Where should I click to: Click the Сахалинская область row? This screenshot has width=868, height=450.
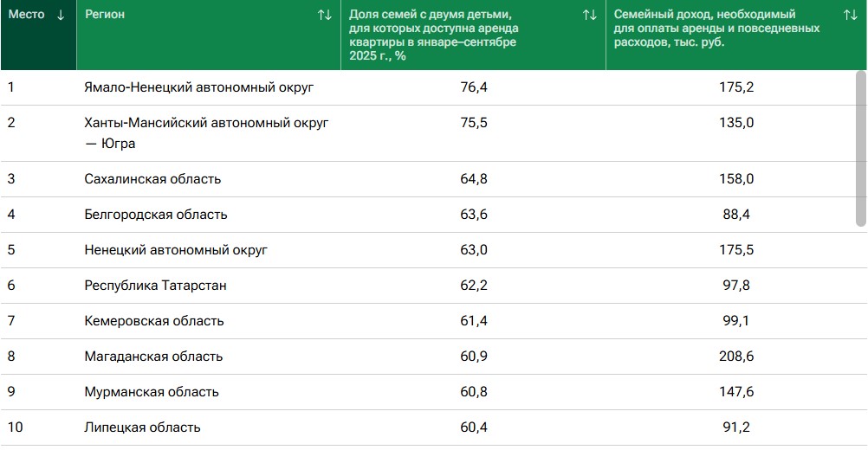pos(152,179)
